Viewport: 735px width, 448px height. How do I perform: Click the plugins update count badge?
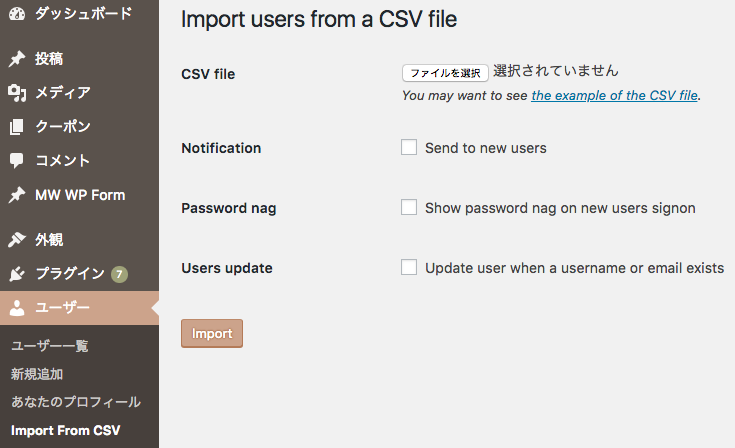pyautogui.click(x=119, y=274)
